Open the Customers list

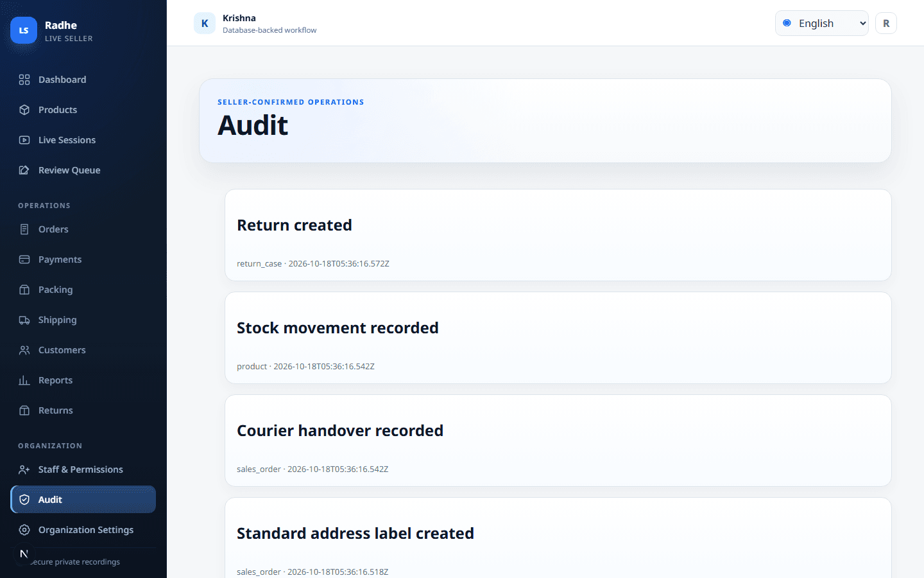[83, 350]
